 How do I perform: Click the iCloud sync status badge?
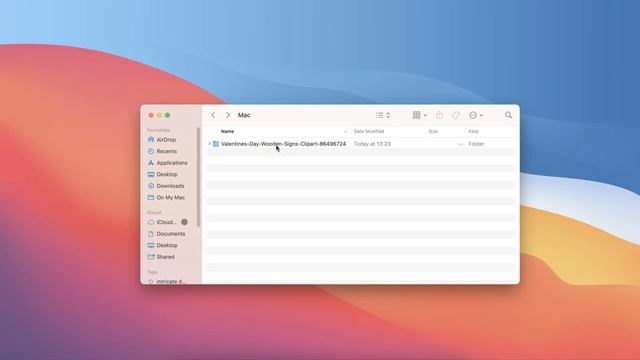pos(184,222)
